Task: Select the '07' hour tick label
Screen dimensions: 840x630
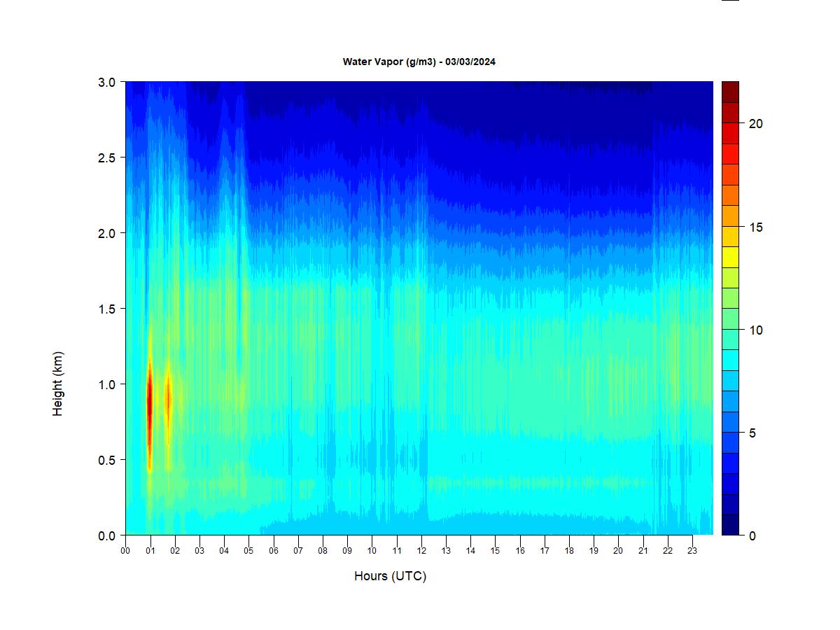Action: pos(297,550)
